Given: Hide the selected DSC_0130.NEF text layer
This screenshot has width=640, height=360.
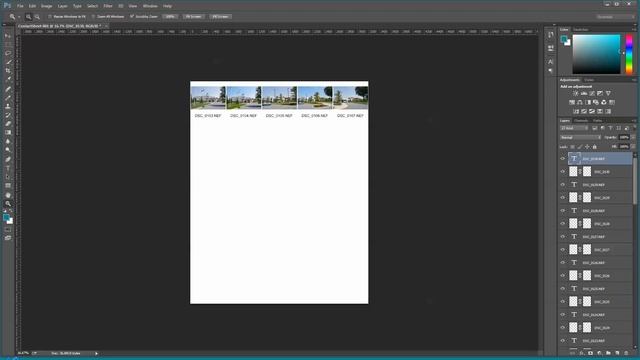Looking at the screenshot, I should click(x=563, y=158).
